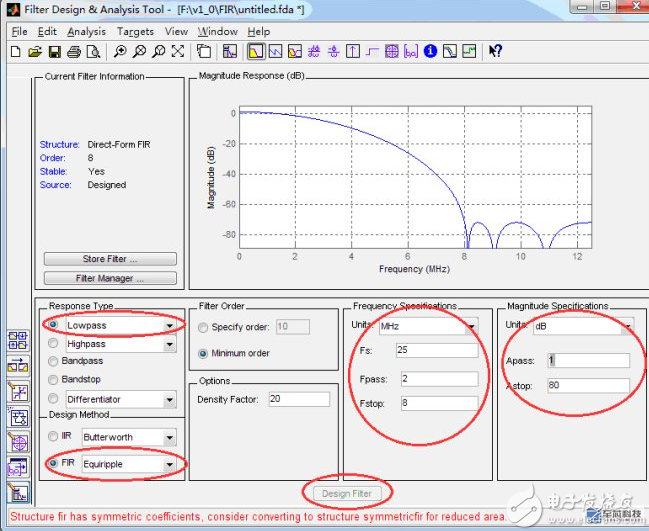Open the Import Filter panel
Screen dimensions: 649x531
coord(18,469)
